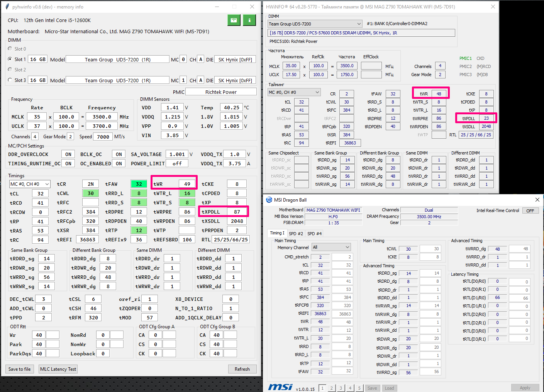
Task: Select the Slot 3 radio button
Action: click(x=10, y=80)
